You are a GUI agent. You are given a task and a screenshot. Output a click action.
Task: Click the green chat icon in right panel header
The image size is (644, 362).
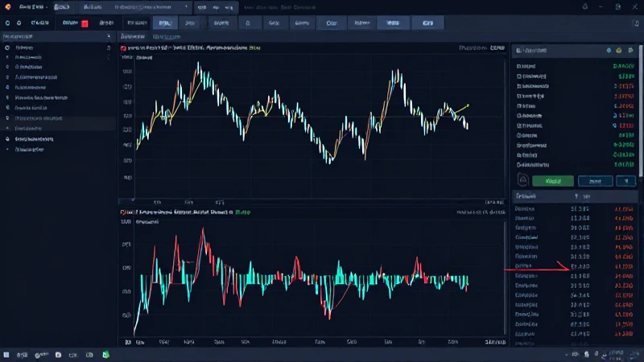630,51
